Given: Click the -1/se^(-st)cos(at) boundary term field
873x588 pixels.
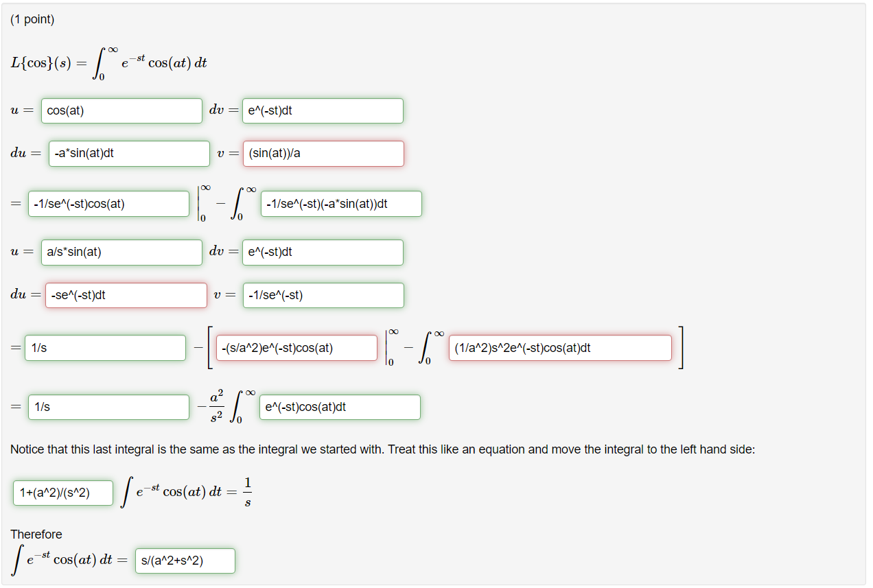Looking at the screenshot, I should coord(108,203).
